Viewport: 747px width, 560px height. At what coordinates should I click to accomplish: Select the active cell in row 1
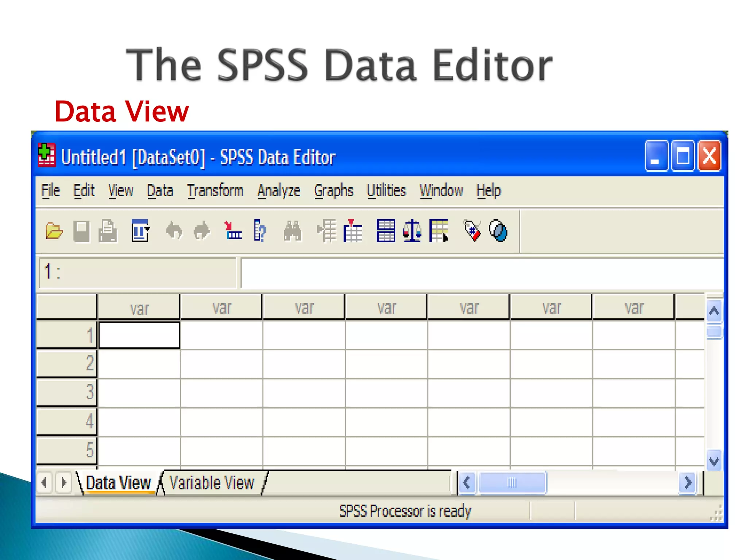[x=139, y=335]
